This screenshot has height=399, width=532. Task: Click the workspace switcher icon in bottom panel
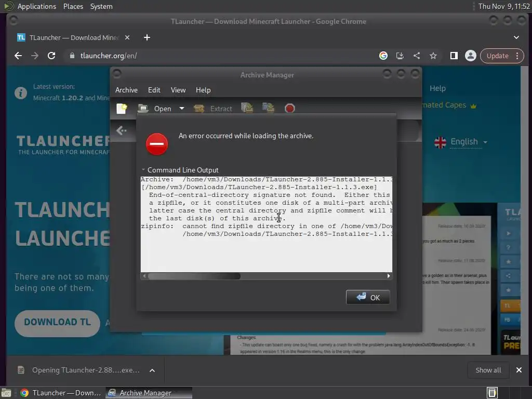pyautogui.click(x=492, y=393)
